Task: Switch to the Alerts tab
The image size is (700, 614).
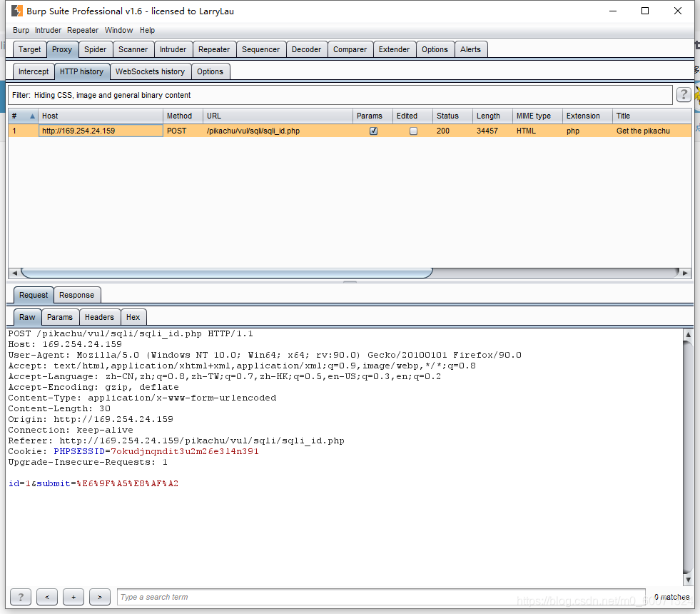Action: [470, 49]
